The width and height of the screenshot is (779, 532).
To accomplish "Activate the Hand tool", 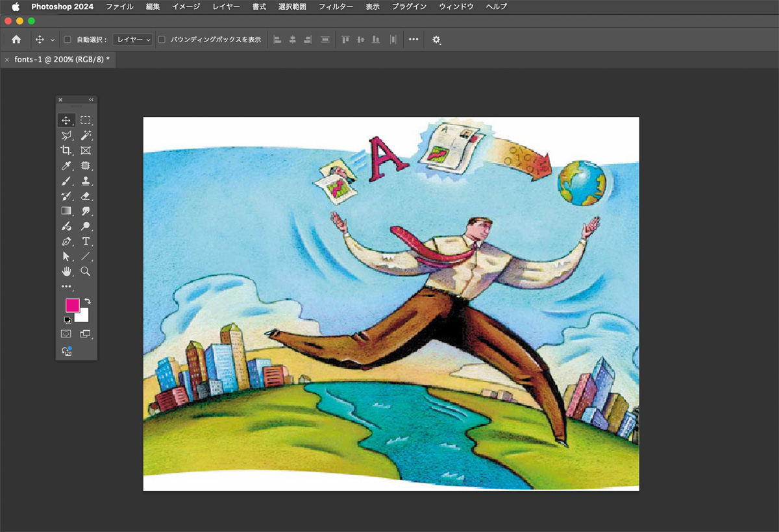I will (66, 271).
